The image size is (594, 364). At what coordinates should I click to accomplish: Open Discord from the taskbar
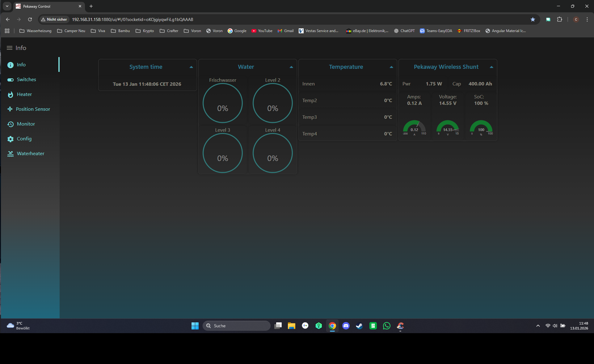(346, 326)
